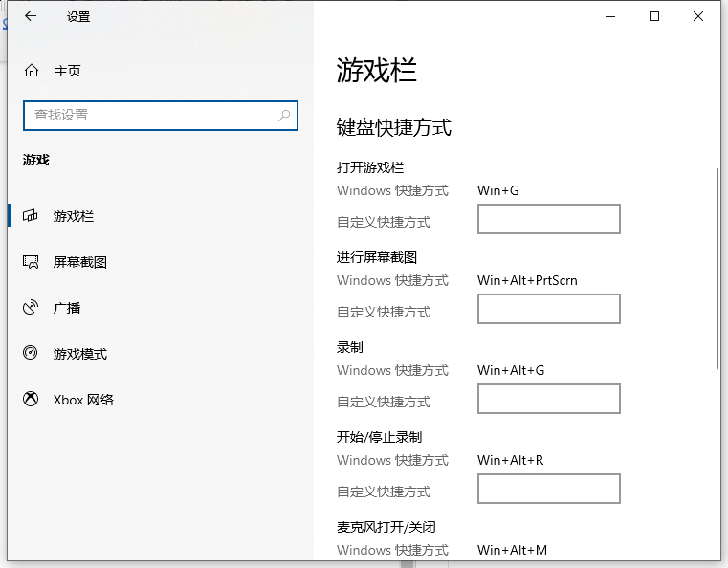Click the home icon beside 主页
The height and width of the screenshot is (568, 728).
coord(32,71)
